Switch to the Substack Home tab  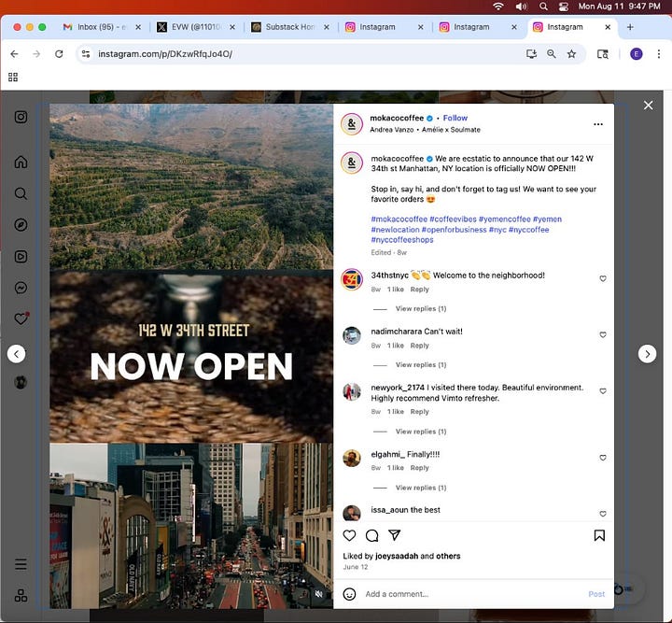290,27
